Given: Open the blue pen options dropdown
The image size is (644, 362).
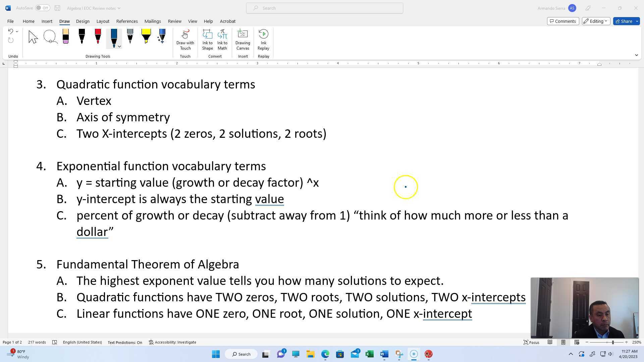Looking at the screenshot, I should point(119,46).
